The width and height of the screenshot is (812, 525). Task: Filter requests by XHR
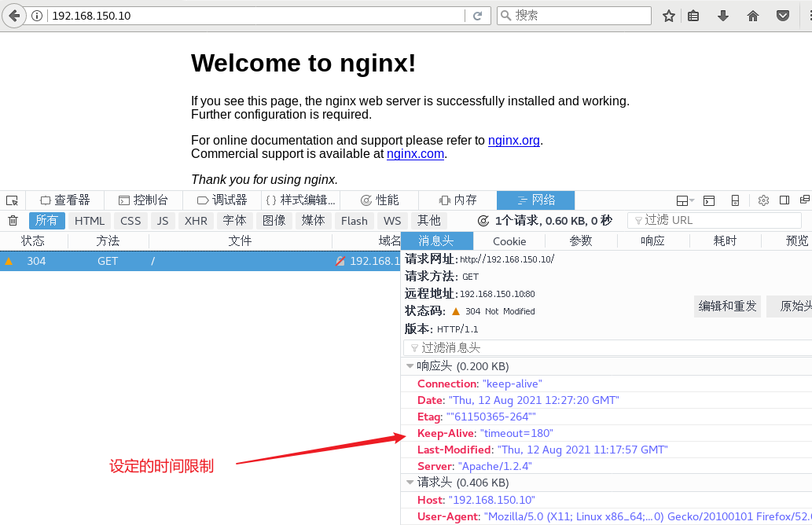pos(196,221)
